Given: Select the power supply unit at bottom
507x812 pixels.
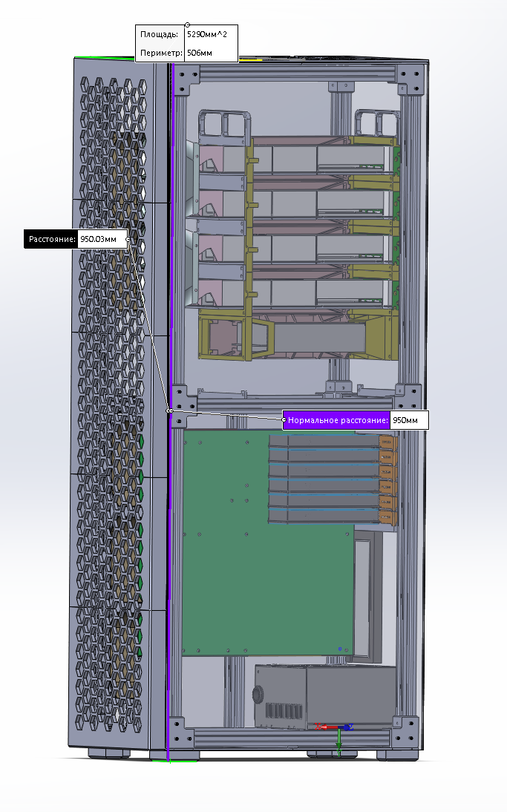Looking at the screenshot, I should pyautogui.click(x=325, y=696).
